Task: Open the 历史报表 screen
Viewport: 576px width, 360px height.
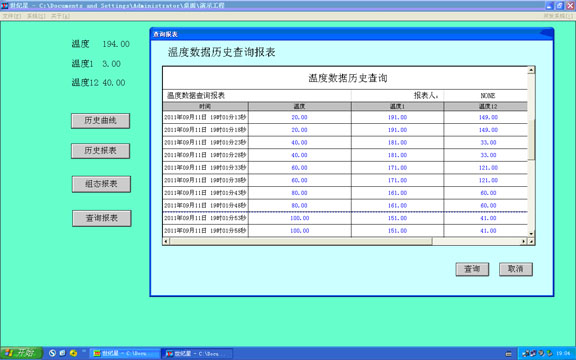Action: point(100,151)
